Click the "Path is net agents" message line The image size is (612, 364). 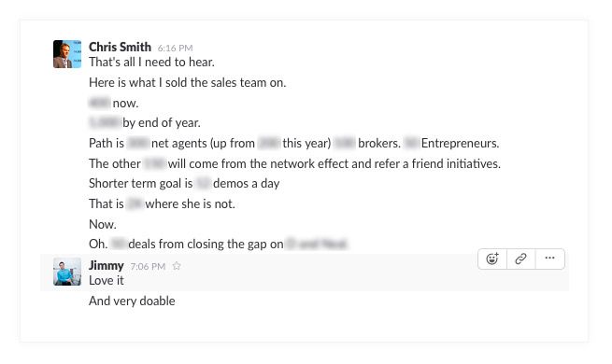click(x=294, y=143)
